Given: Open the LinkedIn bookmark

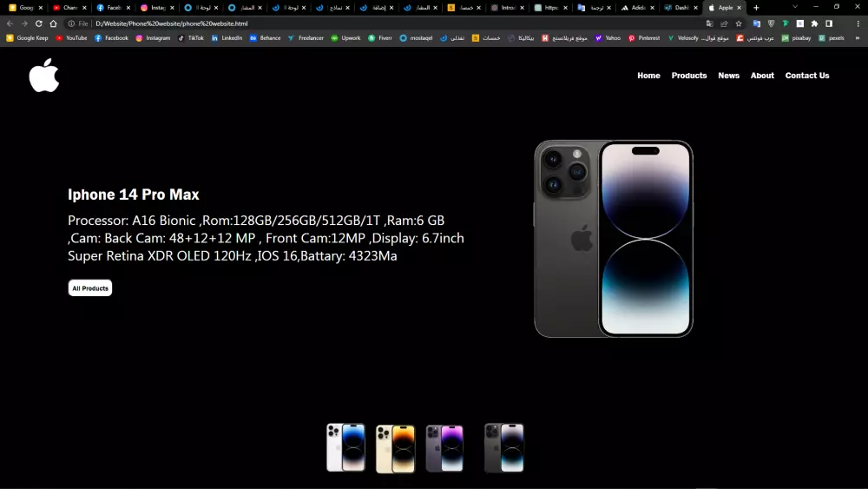Looking at the screenshot, I should point(227,38).
